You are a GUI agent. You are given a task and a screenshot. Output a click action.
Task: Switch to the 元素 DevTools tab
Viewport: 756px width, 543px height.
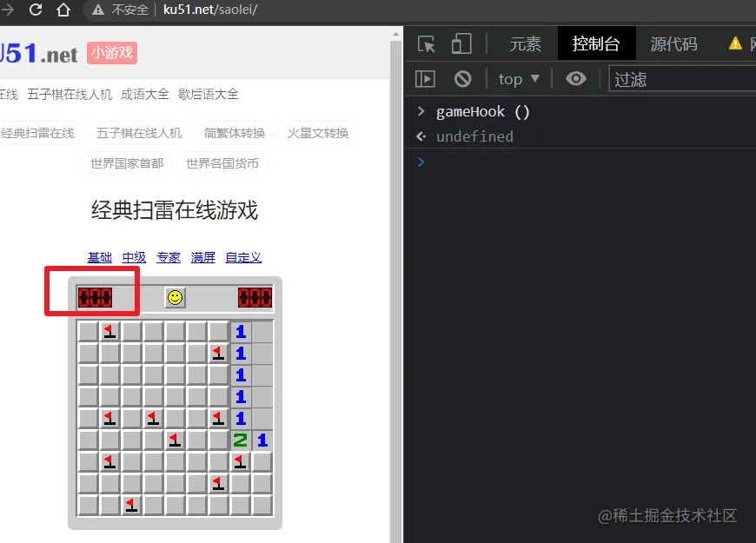click(x=526, y=44)
